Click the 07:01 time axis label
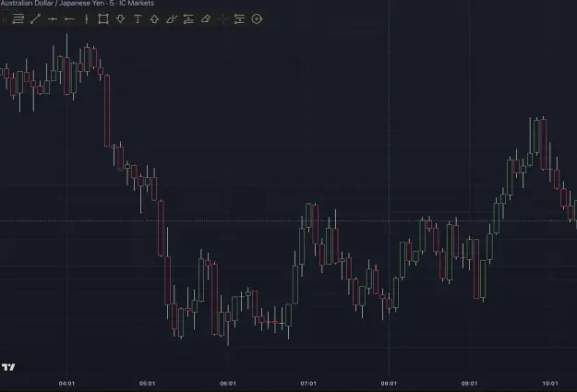The width and height of the screenshot is (577, 392). [308, 384]
